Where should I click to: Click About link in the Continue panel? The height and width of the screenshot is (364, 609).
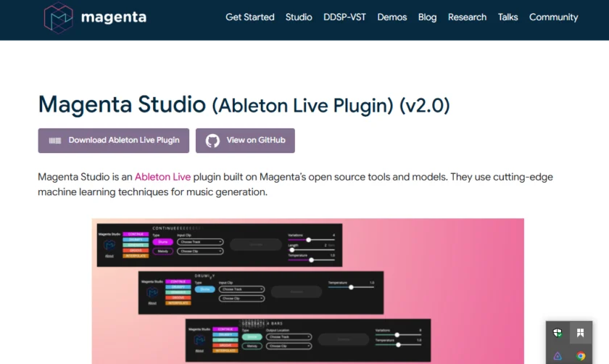[x=109, y=257]
